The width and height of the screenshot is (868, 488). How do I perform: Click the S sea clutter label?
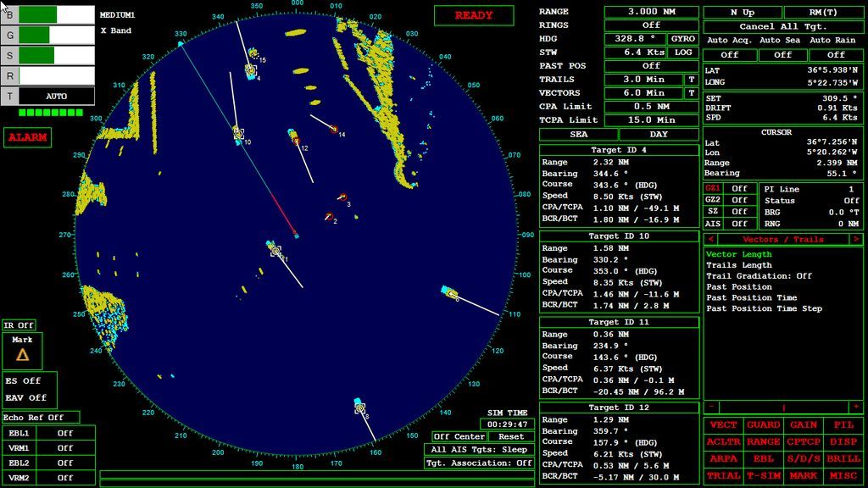[9, 55]
